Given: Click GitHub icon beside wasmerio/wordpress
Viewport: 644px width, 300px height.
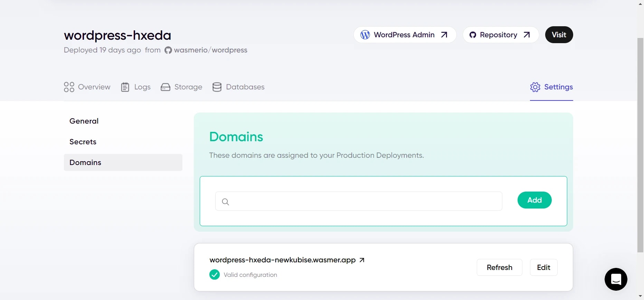Looking at the screenshot, I should (168, 50).
